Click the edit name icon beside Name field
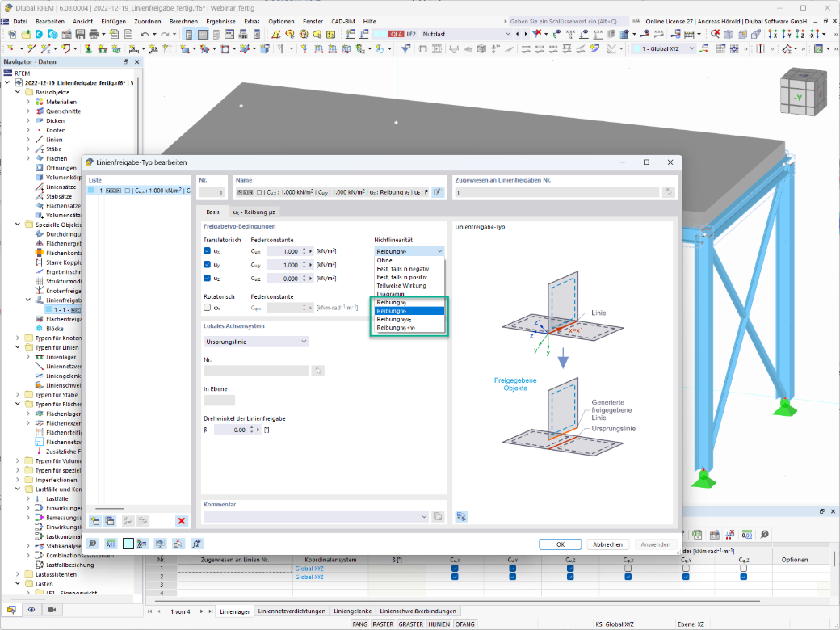This screenshot has height=630, width=840. coord(439,192)
